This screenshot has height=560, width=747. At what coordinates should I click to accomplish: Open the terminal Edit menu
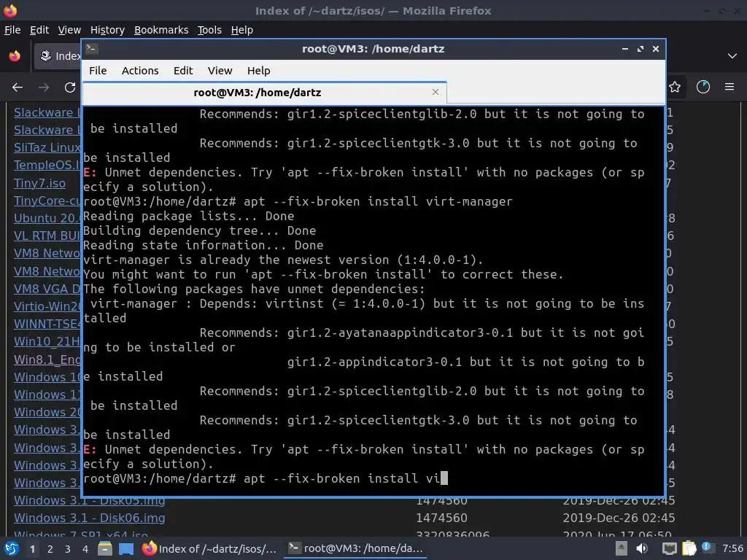pos(183,71)
